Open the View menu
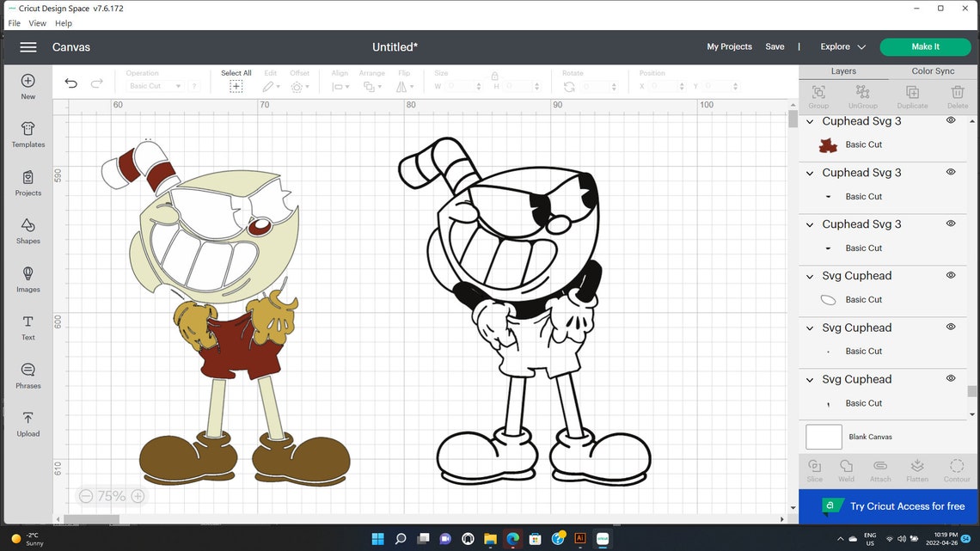The width and height of the screenshot is (980, 551). [x=37, y=23]
